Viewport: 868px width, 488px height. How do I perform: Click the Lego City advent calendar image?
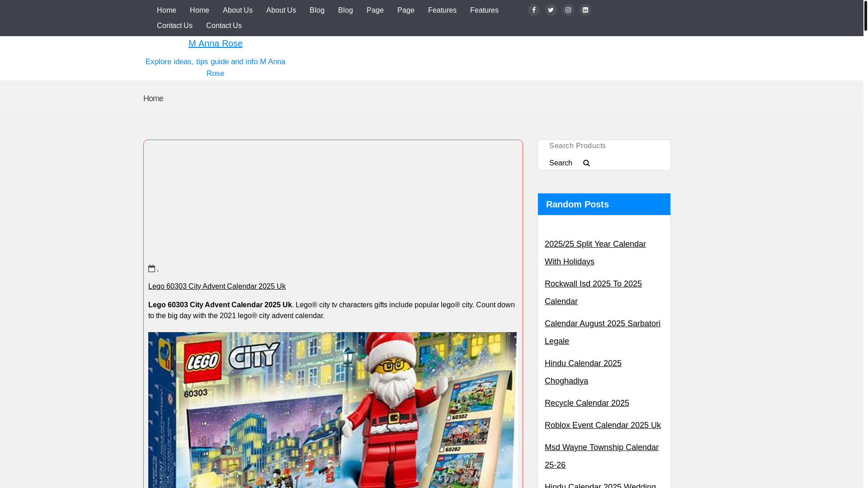(x=332, y=410)
